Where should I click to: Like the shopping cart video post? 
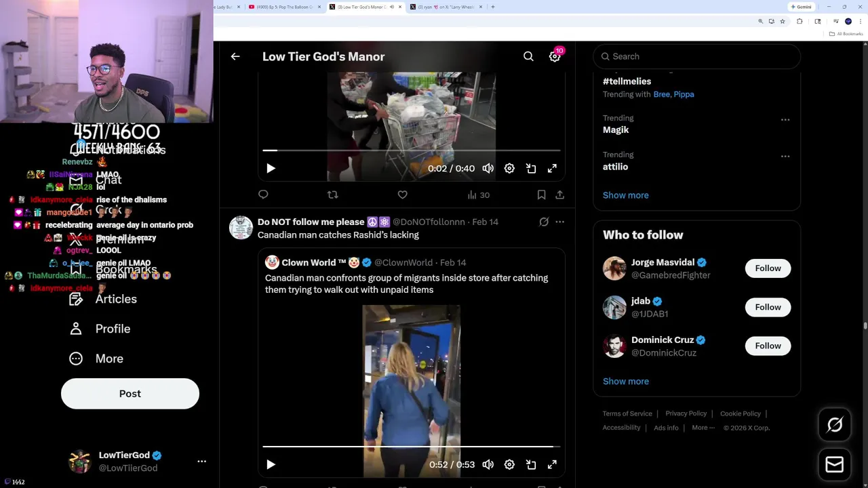pyautogui.click(x=402, y=195)
